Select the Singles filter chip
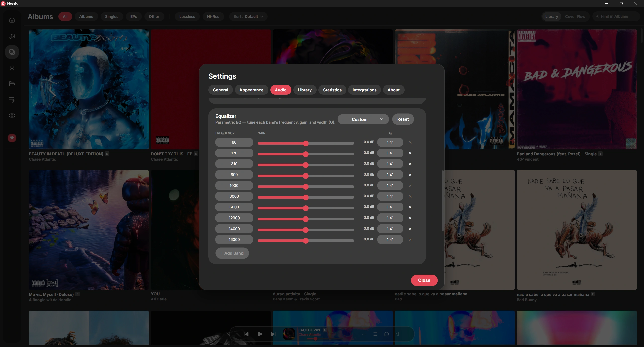This screenshot has height=347, width=644. coord(112,17)
